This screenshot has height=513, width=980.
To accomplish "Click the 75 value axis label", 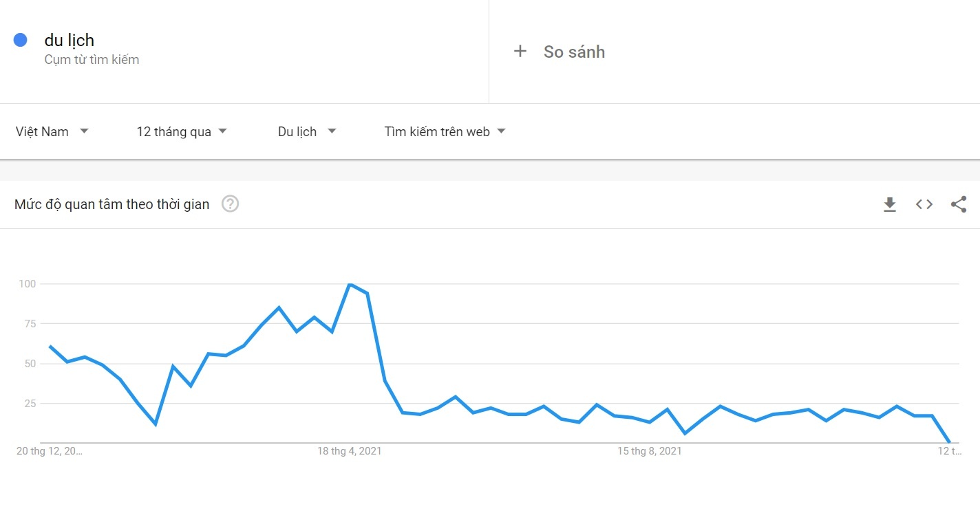I will coord(28,324).
